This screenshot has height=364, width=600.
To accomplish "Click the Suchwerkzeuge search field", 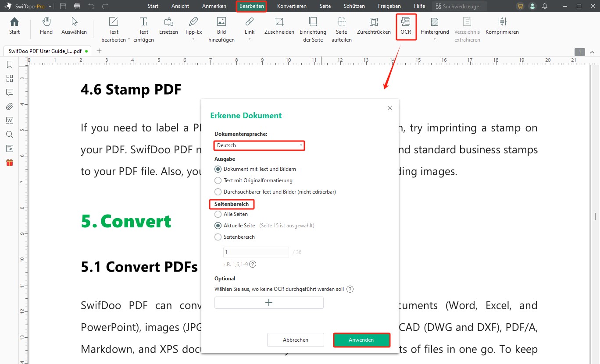I will tap(460, 6).
